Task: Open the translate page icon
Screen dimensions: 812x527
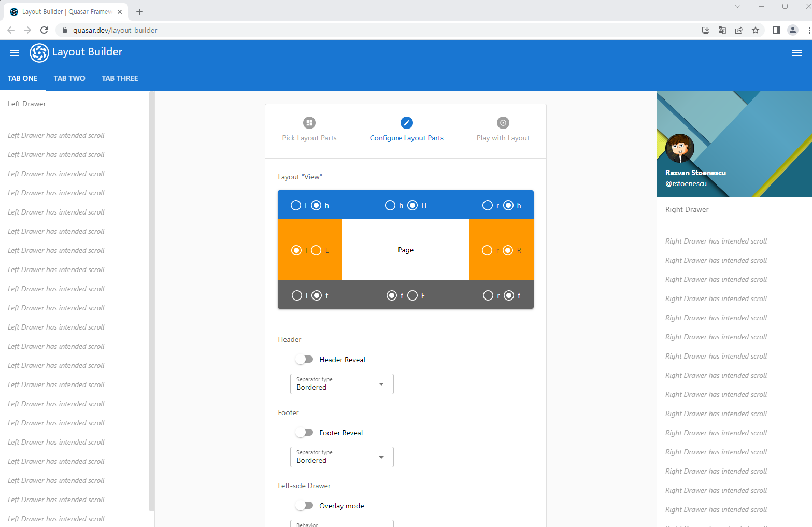Action: point(722,30)
